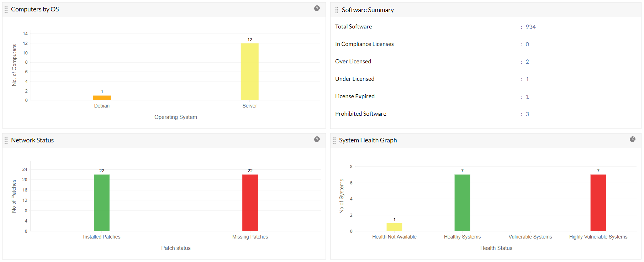The width and height of the screenshot is (644, 262).
Task: Open the Prohibited Software count
Action: click(527, 114)
